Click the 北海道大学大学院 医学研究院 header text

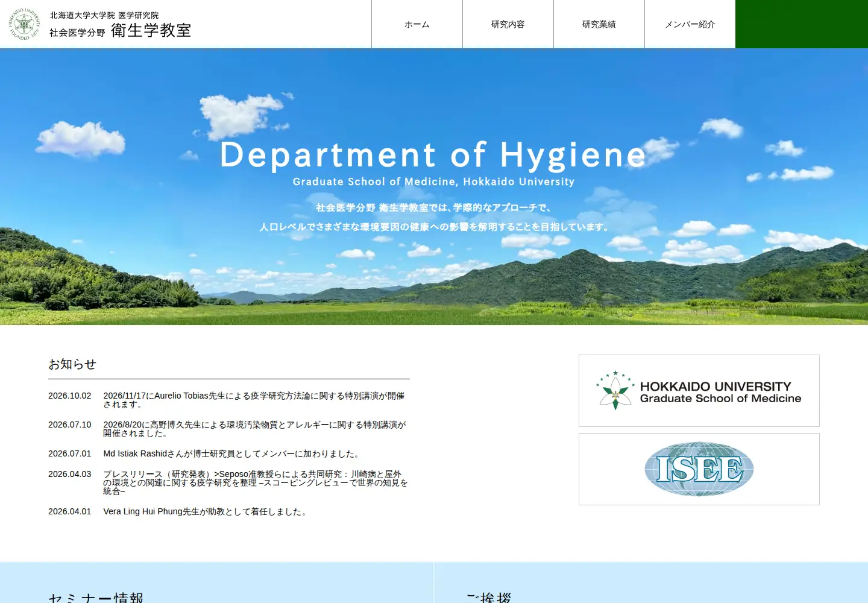coord(104,15)
